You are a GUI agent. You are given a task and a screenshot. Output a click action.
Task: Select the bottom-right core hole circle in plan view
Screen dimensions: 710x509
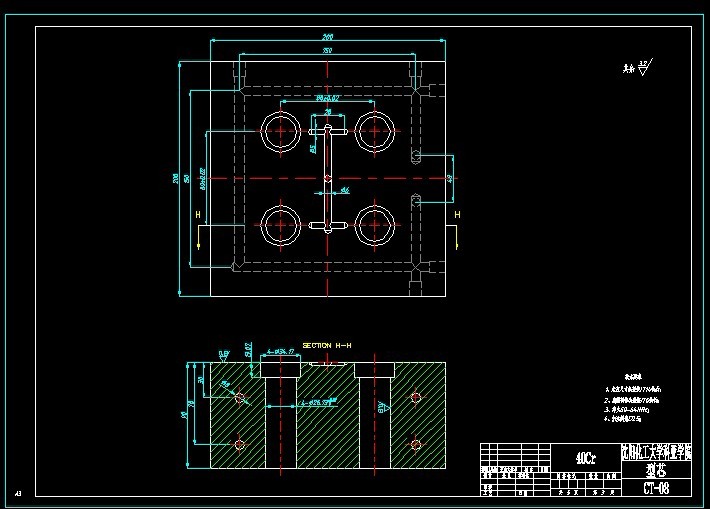point(374,225)
